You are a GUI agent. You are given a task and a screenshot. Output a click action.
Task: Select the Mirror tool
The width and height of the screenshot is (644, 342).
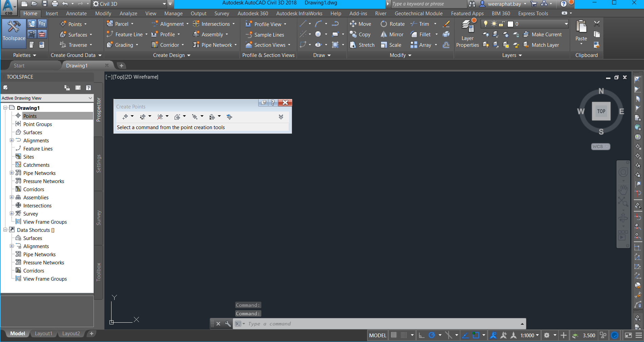392,35
